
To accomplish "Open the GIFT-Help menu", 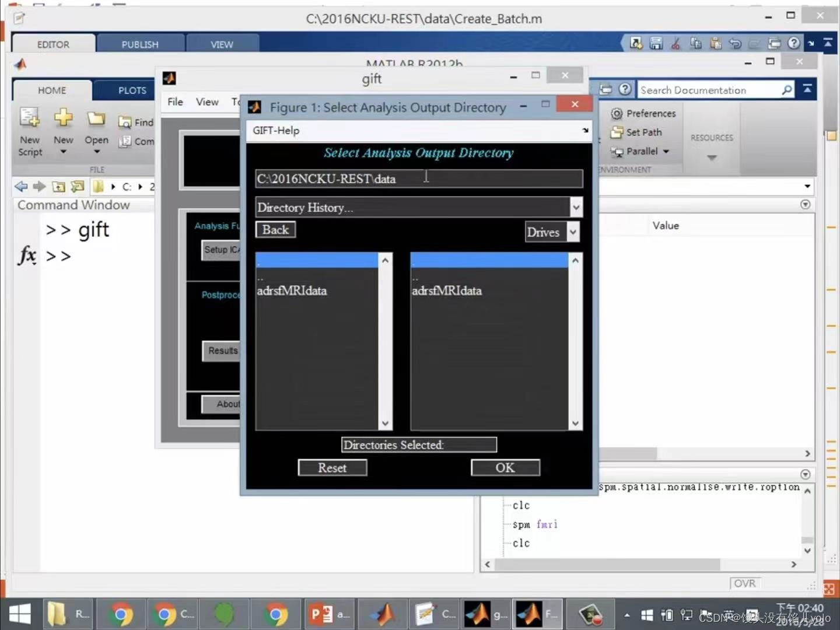I will 276,130.
